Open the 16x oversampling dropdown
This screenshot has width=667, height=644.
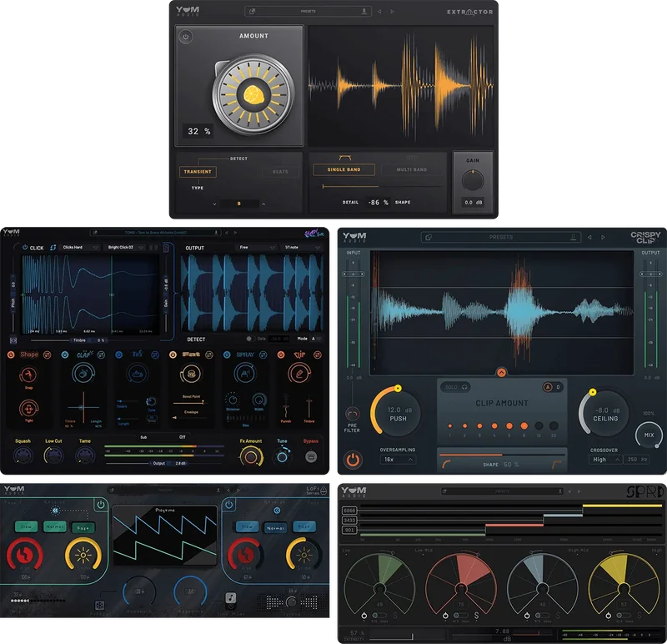click(398, 460)
